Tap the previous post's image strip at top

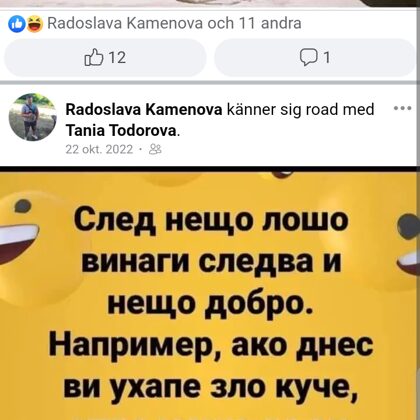click(x=210, y=3)
